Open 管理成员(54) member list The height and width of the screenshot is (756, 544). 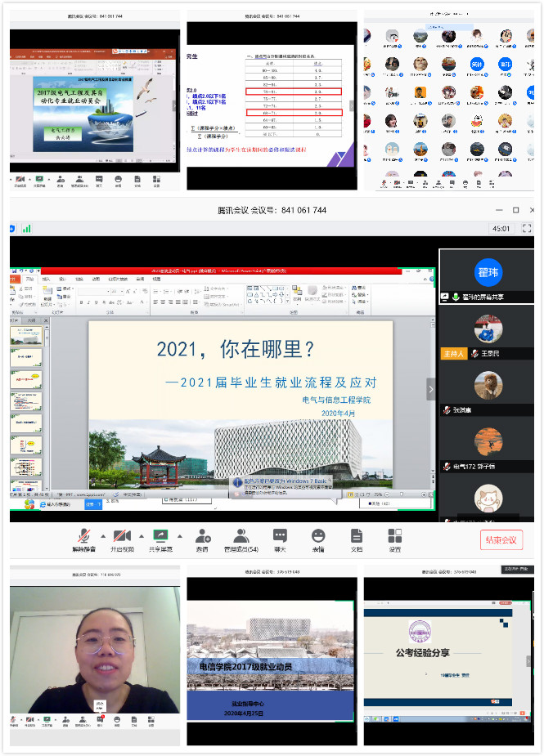pos(241,539)
